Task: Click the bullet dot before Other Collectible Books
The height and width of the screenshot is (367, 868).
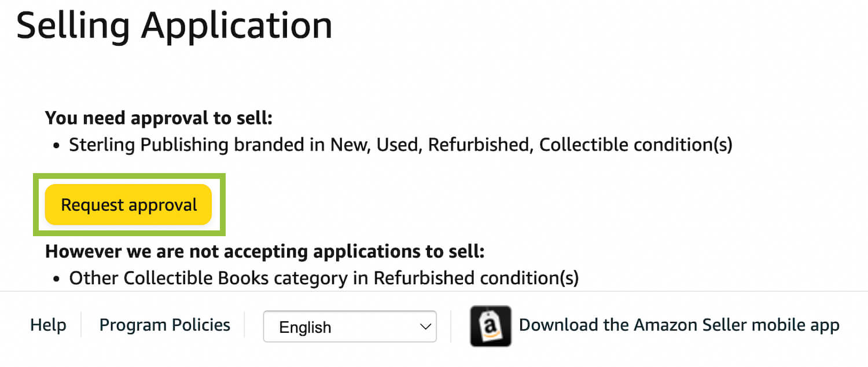Action: 56,279
